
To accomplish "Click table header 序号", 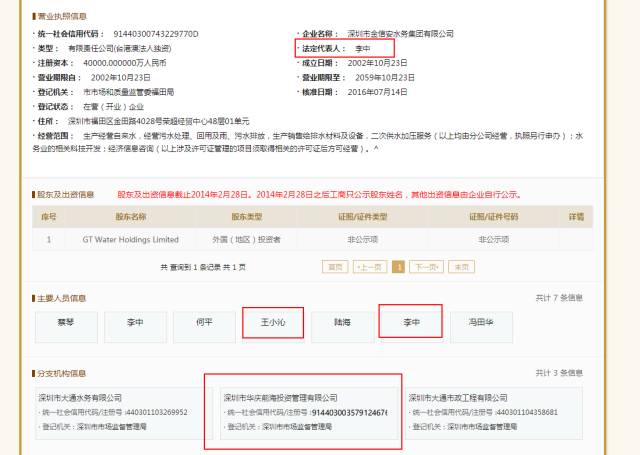I will 49,217.
